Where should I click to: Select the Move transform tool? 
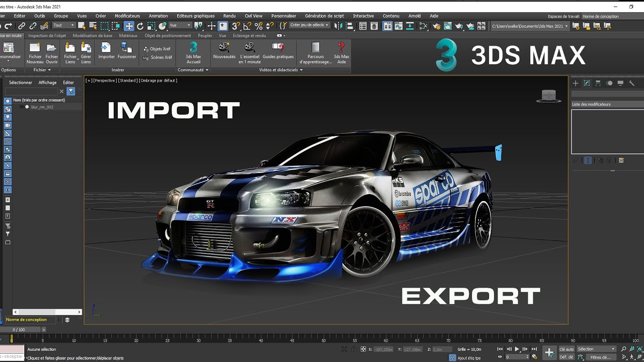pyautogui.click(x=129, y=26)
